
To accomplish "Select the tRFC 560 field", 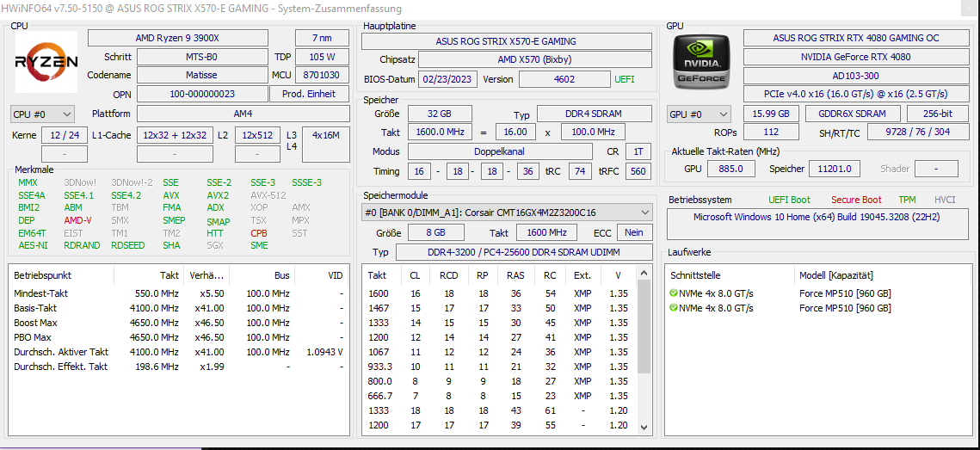I will tap(638, 170).
